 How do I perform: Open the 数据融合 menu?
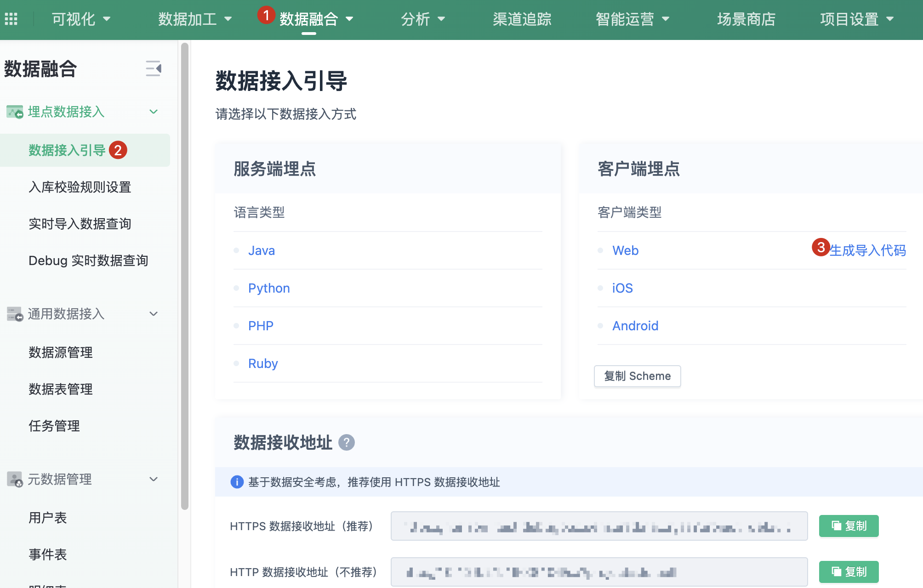(x=309, y=19)
